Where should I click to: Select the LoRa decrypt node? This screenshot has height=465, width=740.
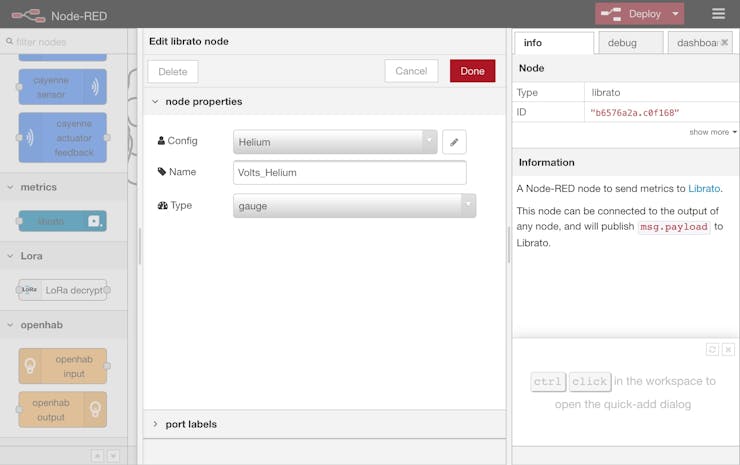pyautogui.click(x=63, y=290)
